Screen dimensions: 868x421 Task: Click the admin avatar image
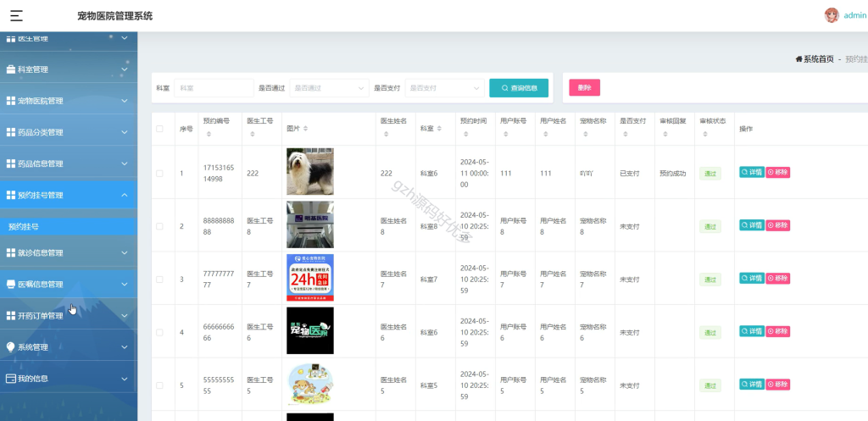tap(832, 15)
